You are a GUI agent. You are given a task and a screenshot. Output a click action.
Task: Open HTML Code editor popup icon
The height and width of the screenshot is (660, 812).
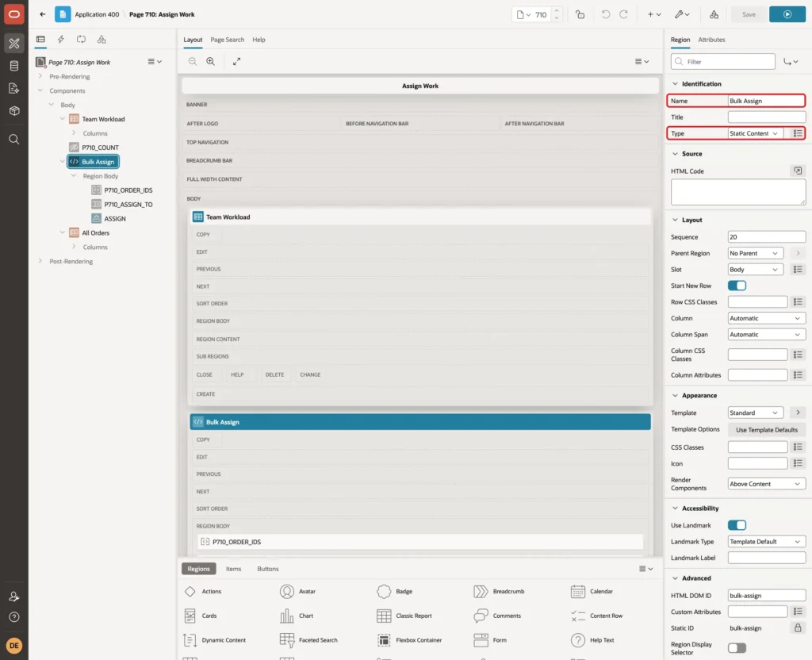798,171
